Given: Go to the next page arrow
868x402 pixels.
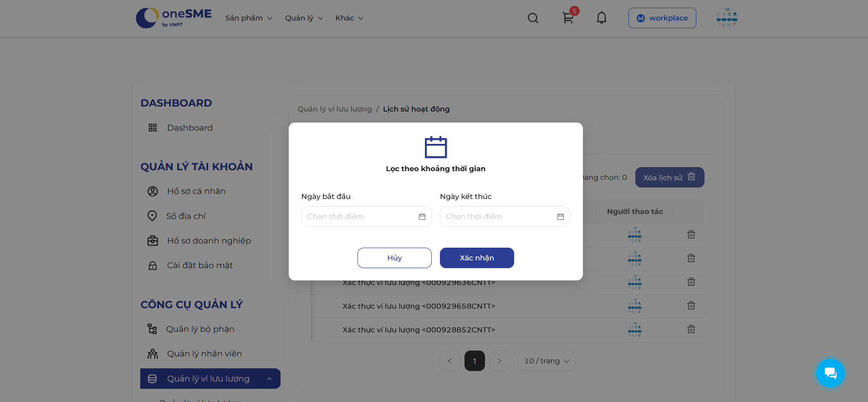Looking at the screenshot, I should (499, 361).
